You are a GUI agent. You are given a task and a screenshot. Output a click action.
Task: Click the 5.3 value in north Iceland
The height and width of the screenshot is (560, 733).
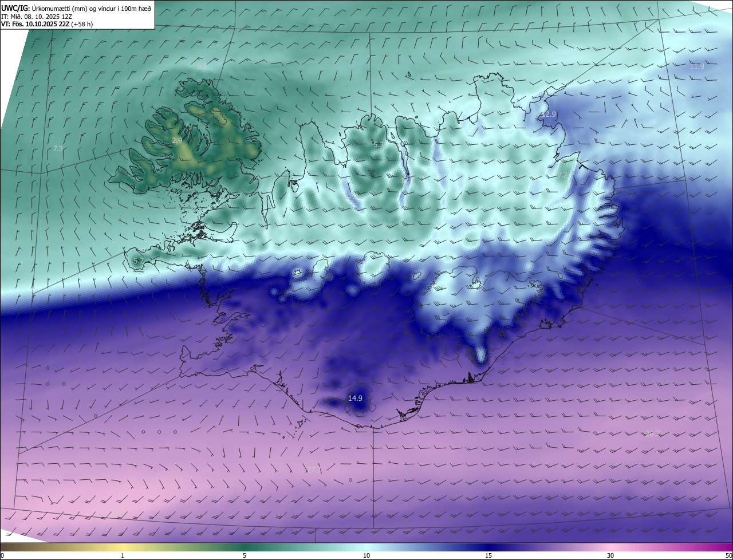point(378,145)
